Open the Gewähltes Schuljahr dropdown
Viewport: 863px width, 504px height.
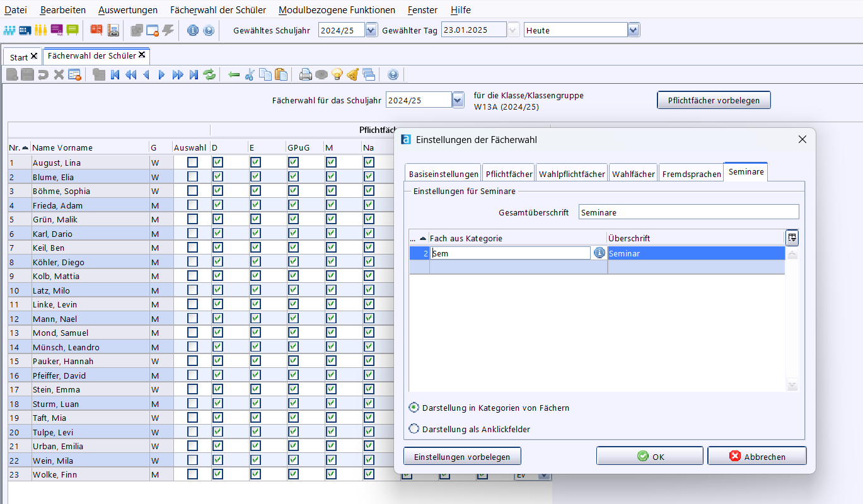[x=371, y=30]
